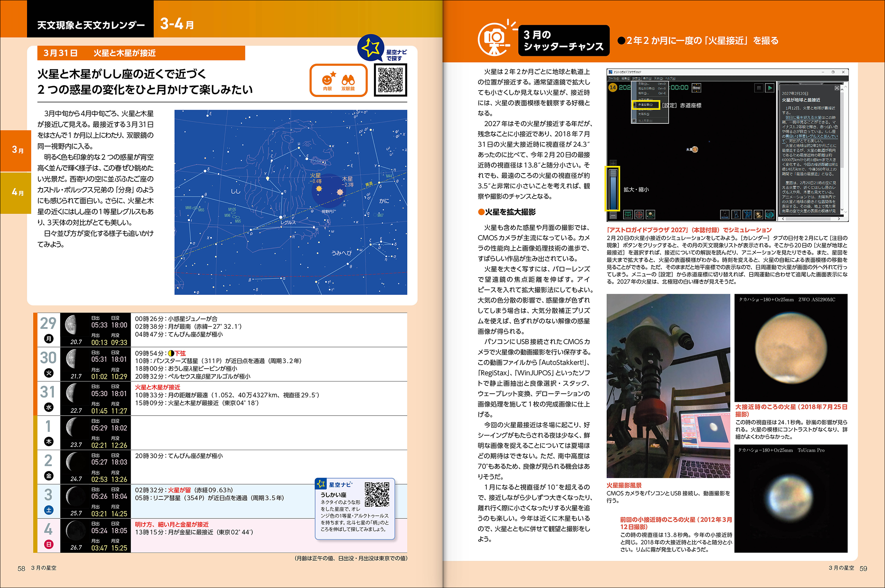Click the アストロガイドブラウザ2027 title bar icon
This screenshot has width=885, height=588.
pos(611,72)
